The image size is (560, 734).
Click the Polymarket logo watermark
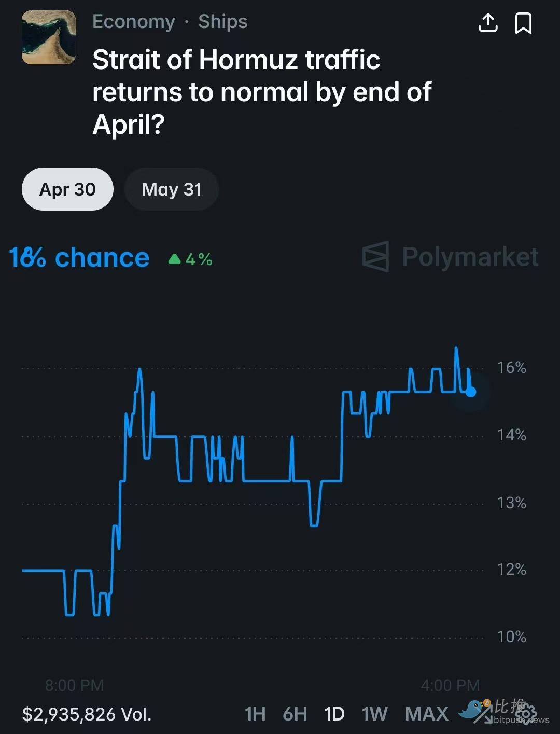tap(450, 257)
